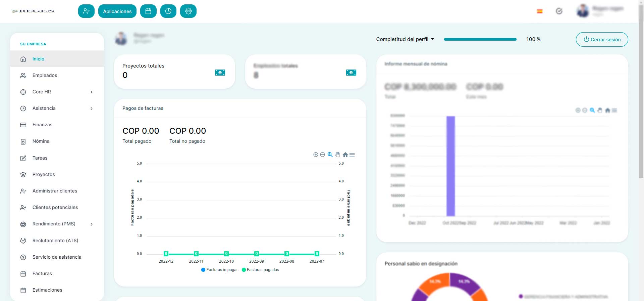
Task: Expand Rendimiento (PMS) chevron
Action: point(92,224)
